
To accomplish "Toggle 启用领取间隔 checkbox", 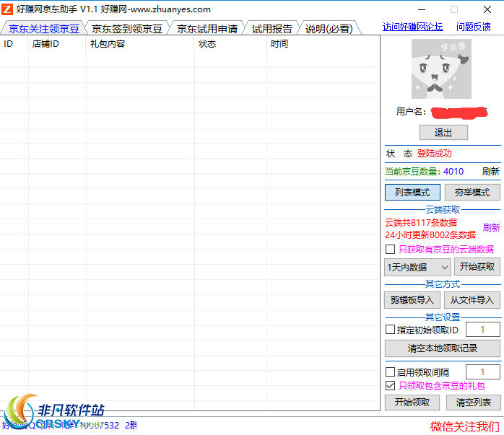I will point(390,372).
